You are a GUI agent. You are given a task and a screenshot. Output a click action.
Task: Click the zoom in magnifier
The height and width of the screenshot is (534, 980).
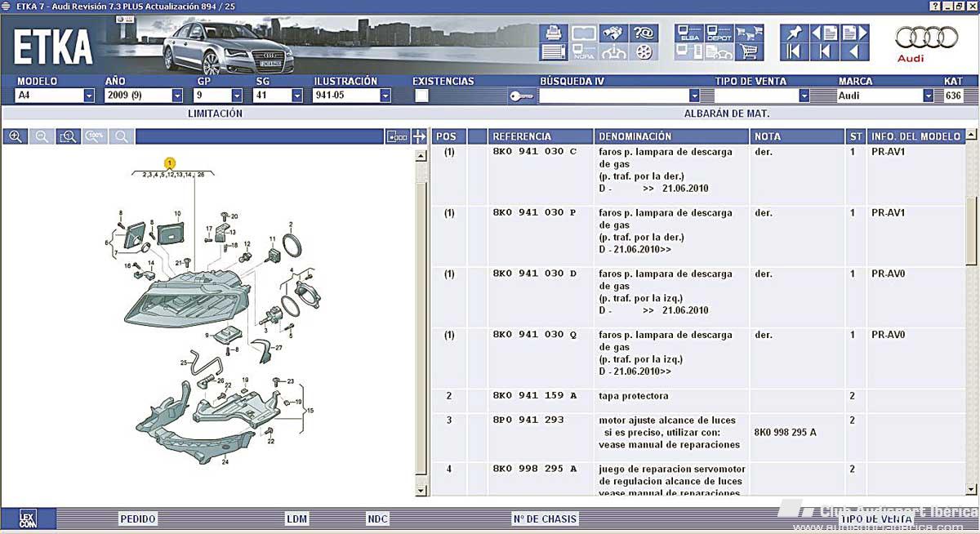[15, 136]
